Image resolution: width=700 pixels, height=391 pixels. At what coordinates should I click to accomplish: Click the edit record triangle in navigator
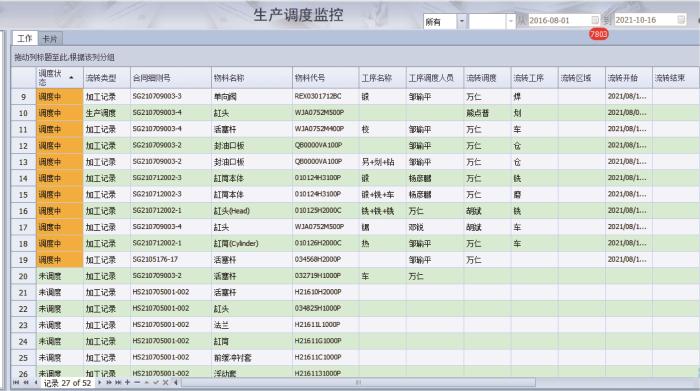(x=146, y=383)
